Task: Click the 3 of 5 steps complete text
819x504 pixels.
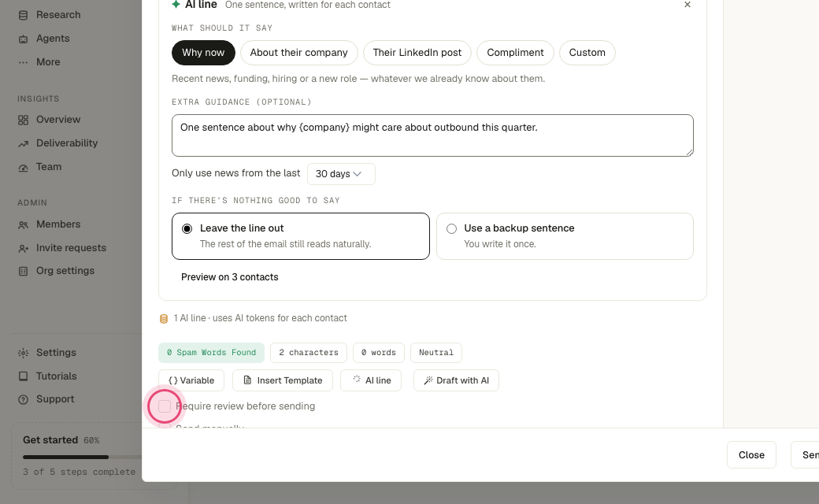Action: pos(79,472)
